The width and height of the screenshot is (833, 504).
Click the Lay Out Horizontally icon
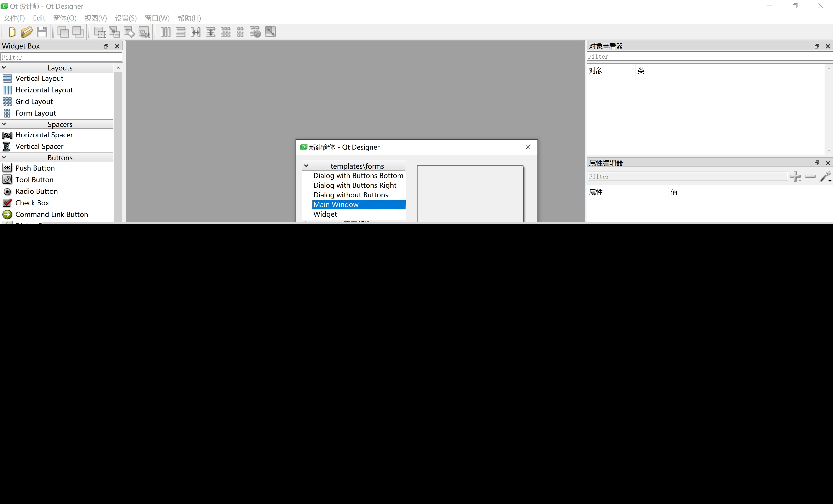(165, 32)
